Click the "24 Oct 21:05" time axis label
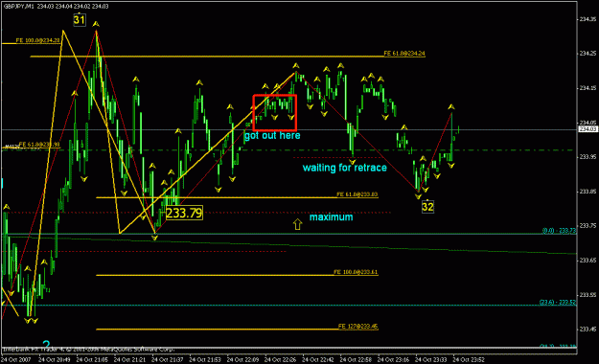The height and width of the screenshot is (364, 599). pyautogui.click(x=92, y=360)
